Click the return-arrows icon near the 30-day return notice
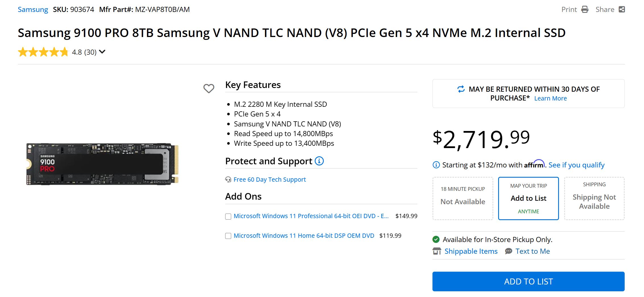 pyautogui.click(x=461, y=90)
